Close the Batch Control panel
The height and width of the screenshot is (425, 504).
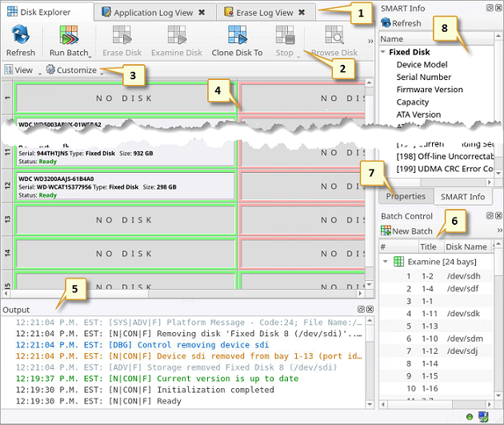(498, 216)
